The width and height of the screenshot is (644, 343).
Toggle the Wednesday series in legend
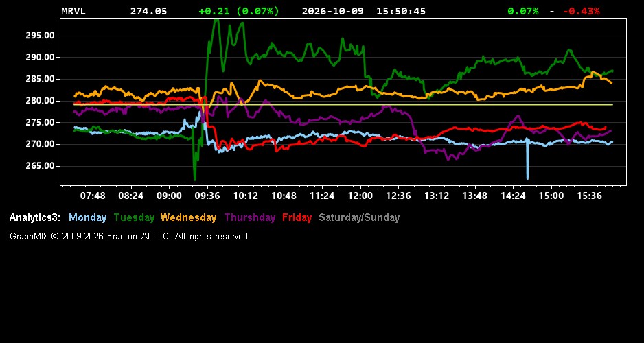[188, 217]
